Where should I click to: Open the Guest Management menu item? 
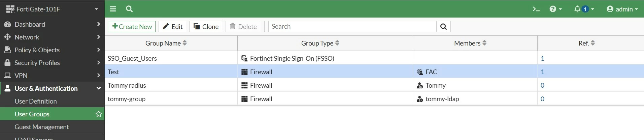click(x=52, y=127)
